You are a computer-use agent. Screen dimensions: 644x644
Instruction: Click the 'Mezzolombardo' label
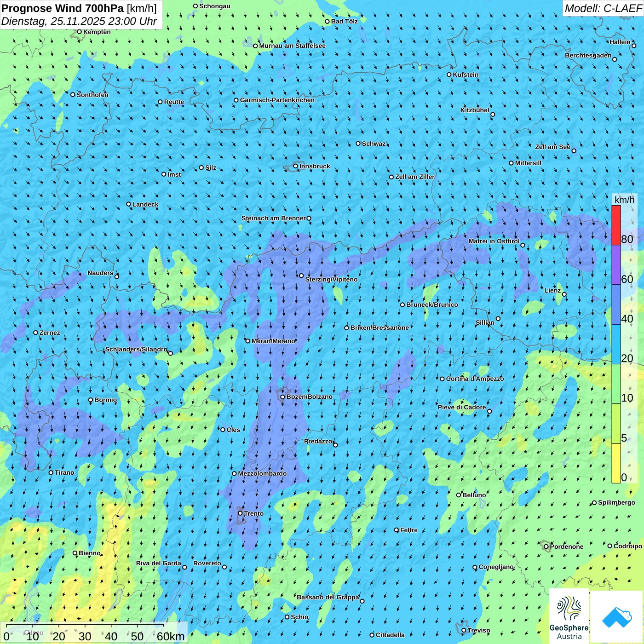[262, 473]
